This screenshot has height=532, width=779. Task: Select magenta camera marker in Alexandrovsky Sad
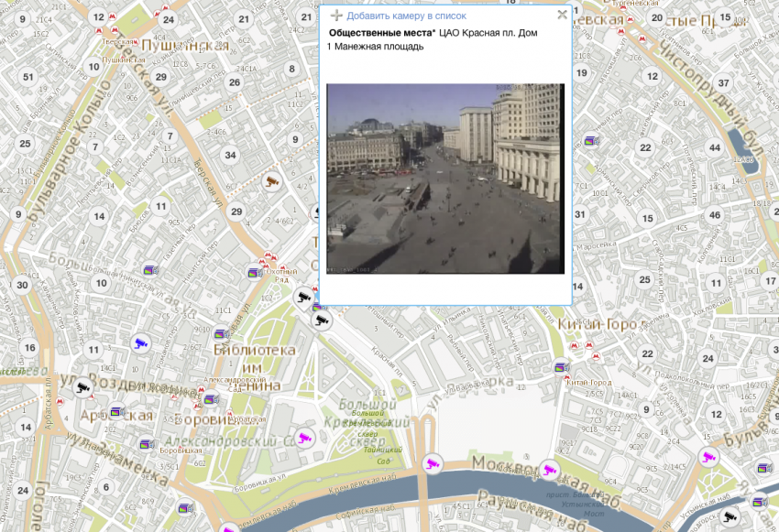(305, 437)
